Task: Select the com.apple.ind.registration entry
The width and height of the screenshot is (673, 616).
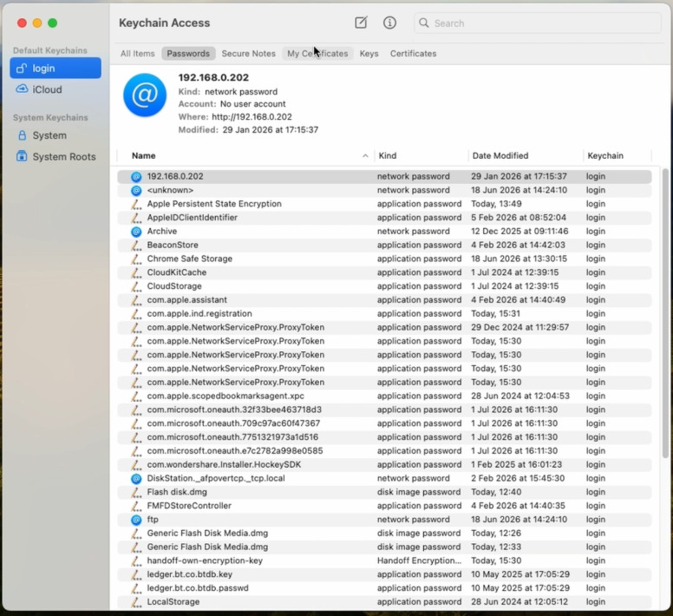Action: click(384, 314)
